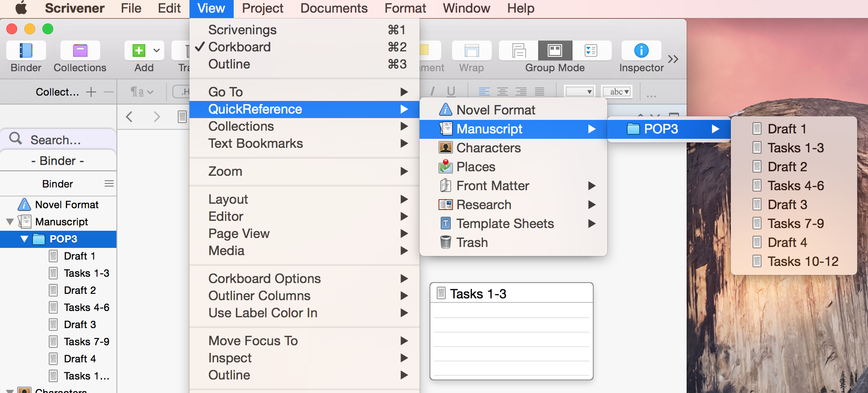This screenshot has width=868, height=393.
Task: Select the POP3 folder in binder
Action: 58,239
